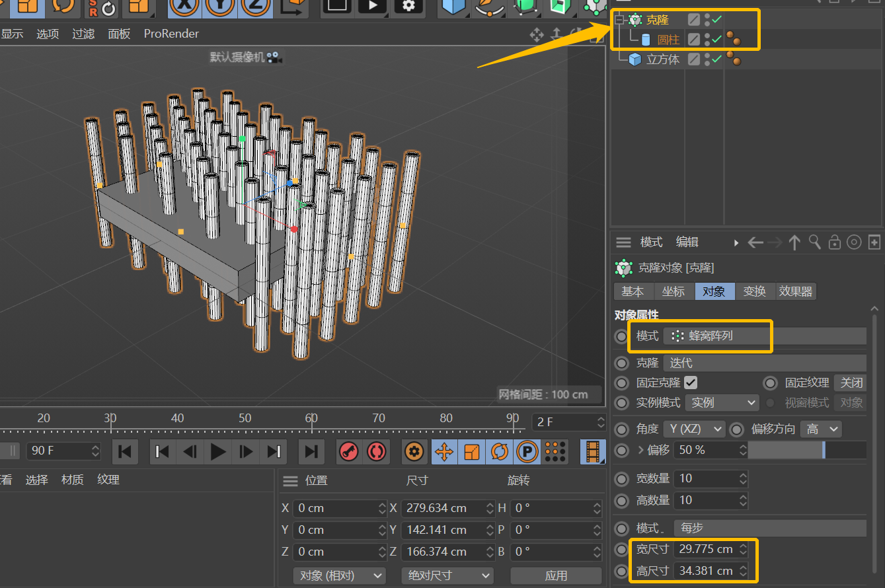Click the record keyframe key icon
The image size is (885, 588).
(x=348, y=452)
